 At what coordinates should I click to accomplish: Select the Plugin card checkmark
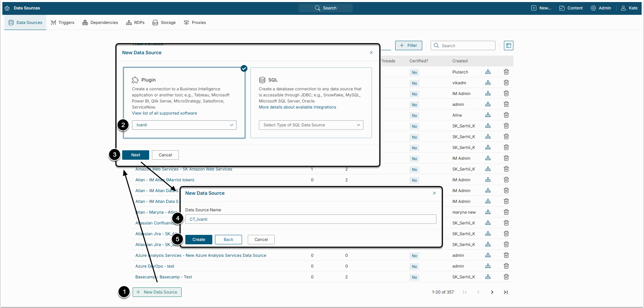tap(244, 68)
